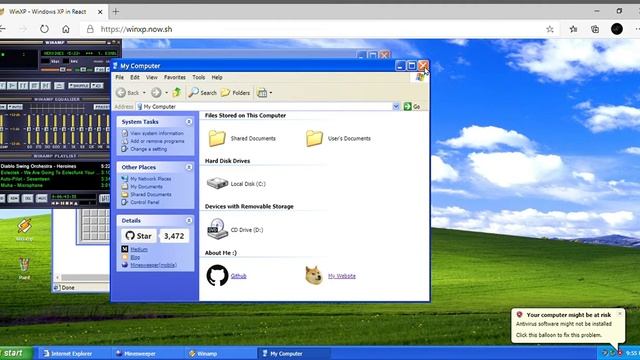Open the Favorites menu
The width and height of the screenshot is (640, 360).
point(175,77)
